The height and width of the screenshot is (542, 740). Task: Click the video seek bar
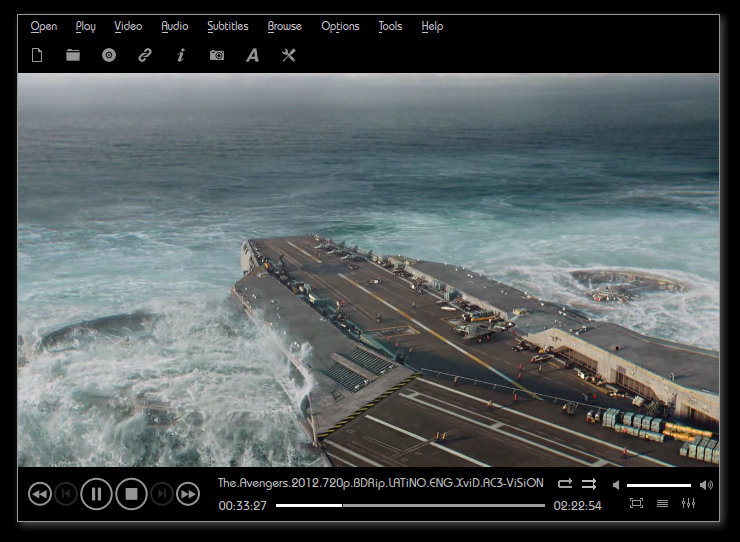(x=410, y=505)
